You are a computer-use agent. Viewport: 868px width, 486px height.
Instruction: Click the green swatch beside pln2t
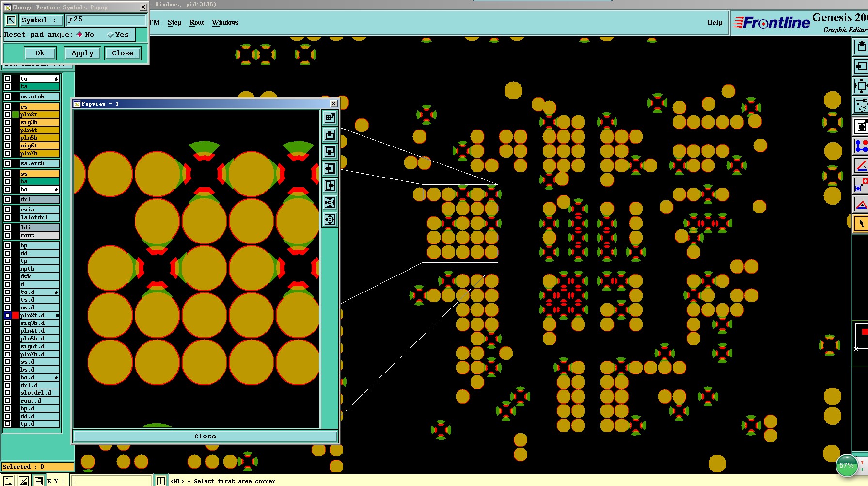pyautogui.click(x=16, y=114)
